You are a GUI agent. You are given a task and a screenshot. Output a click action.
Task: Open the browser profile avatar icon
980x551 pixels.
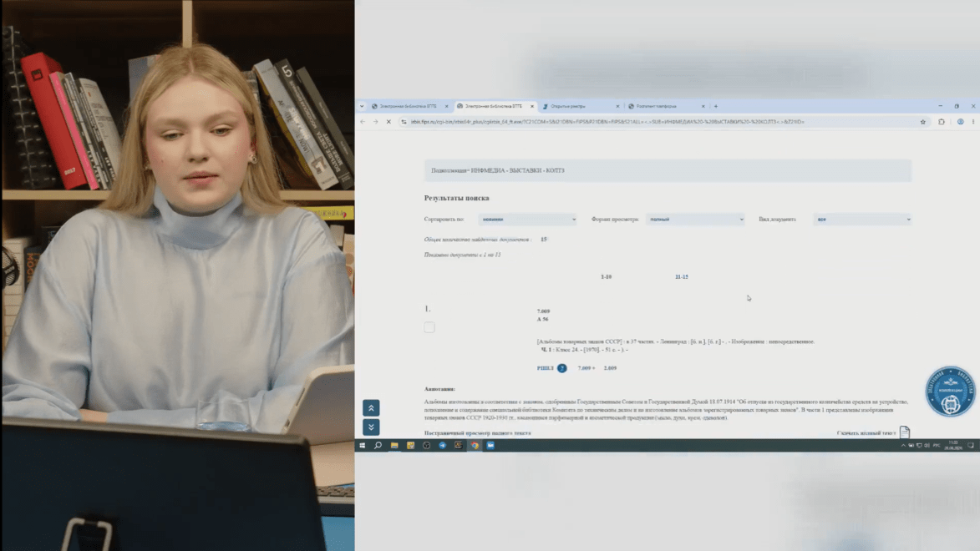click(x=961, y=122)
